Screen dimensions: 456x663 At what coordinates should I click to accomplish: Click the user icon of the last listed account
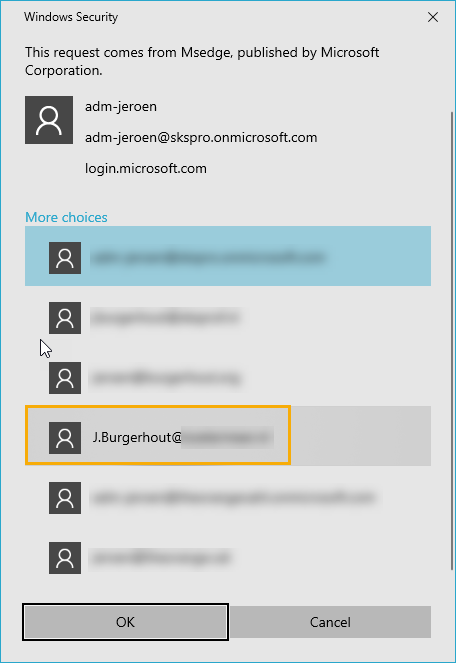(65, 558)
